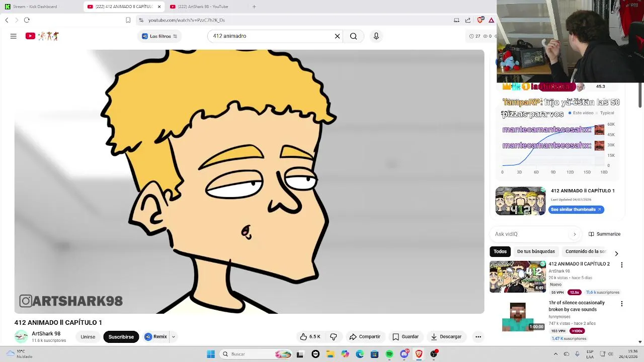Run search with the magnifying glass button
644x362 pixels.
point(353,36)
